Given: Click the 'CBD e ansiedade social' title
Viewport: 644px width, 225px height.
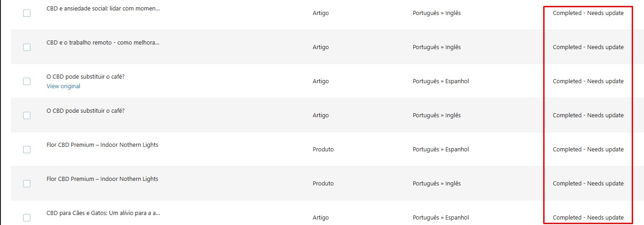Looking at the screenshot, I should click(103, 9).
